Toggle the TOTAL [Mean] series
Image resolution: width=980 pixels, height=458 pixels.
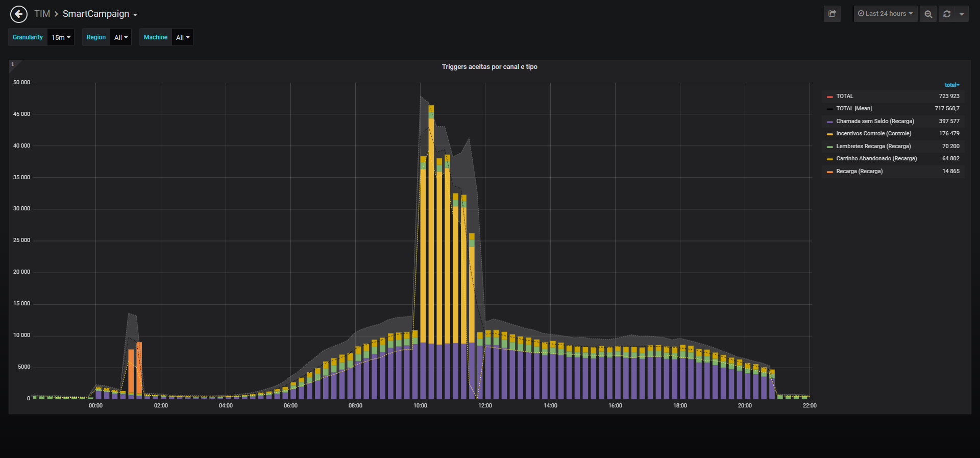click(854, 108)
